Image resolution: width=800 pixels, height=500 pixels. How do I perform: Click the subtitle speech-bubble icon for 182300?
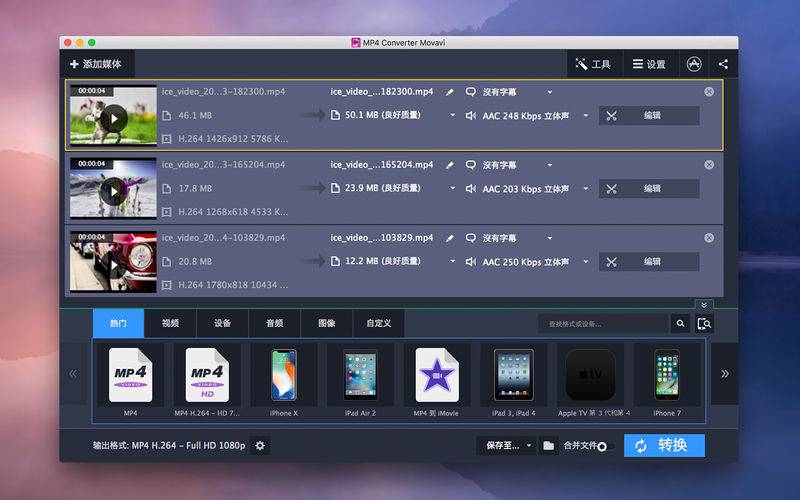[470, 92]
